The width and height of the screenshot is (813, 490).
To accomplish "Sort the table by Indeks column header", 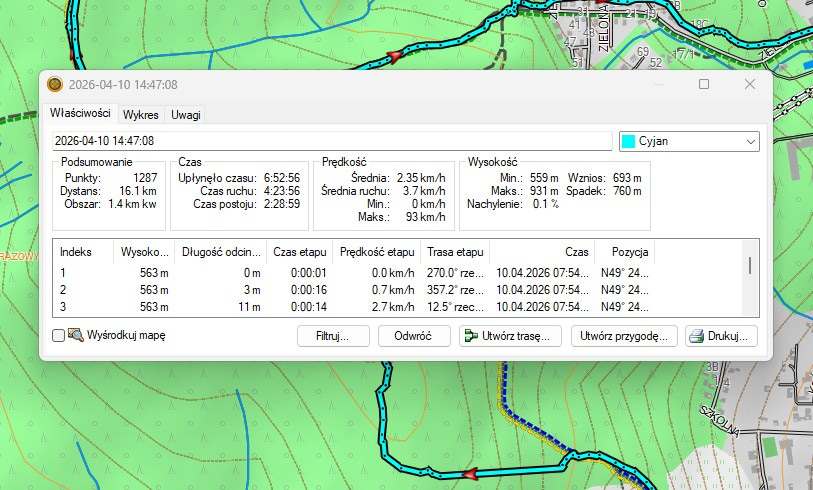I will click(76, 252).
